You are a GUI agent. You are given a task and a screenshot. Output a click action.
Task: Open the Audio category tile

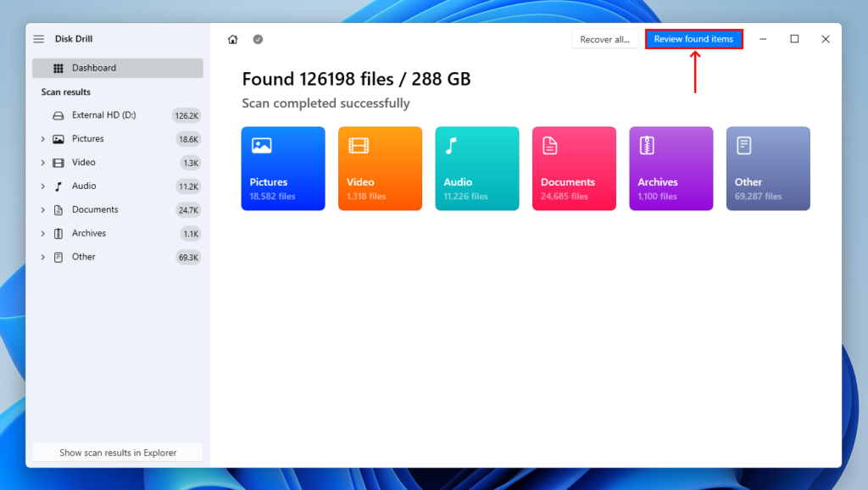point(476,168)
